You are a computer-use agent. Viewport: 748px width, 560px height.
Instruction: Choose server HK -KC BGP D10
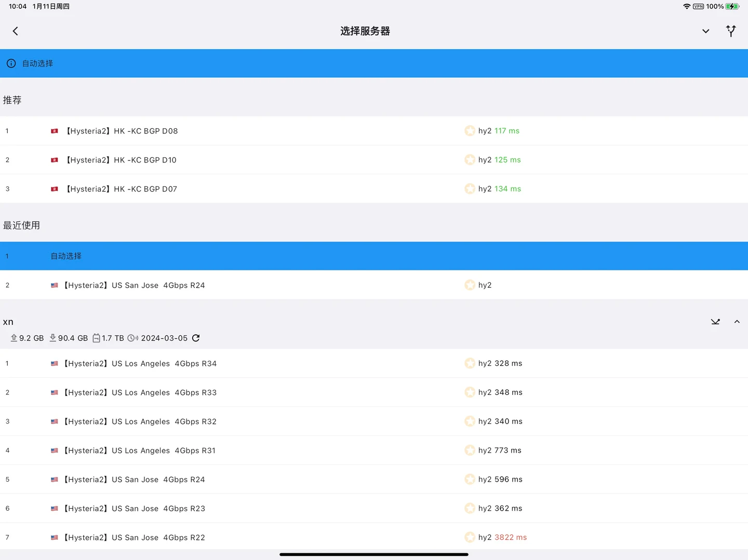click(x=374, y=160)
